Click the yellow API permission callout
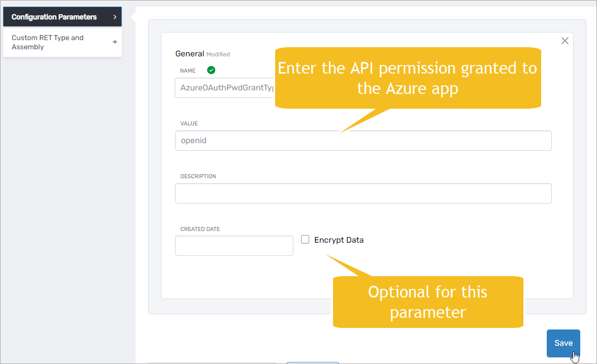Viewport: 597px width, 364px height. [x=408, y=78]
